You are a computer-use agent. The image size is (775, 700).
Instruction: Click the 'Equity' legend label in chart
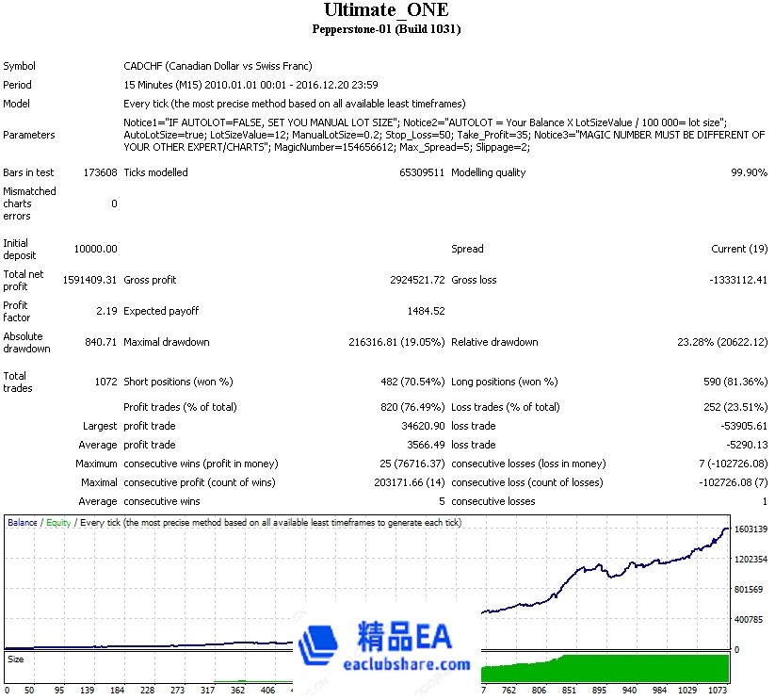58,523
